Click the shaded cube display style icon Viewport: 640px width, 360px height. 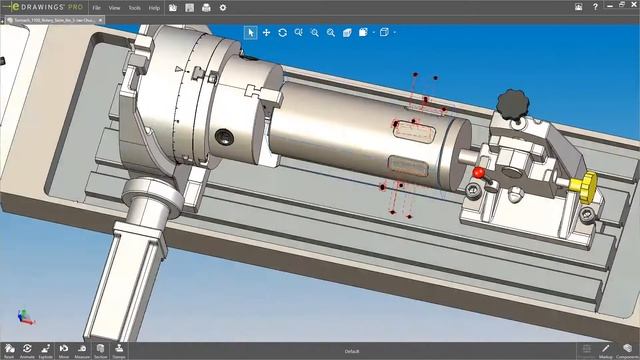tap(347, 33)
